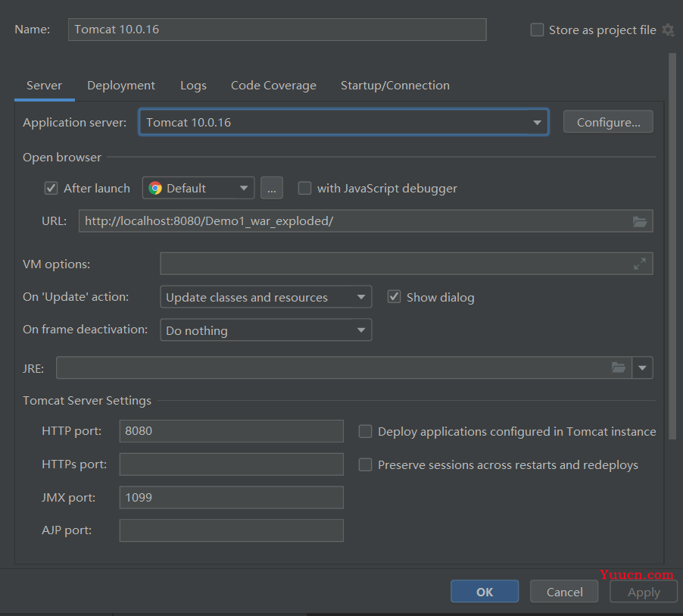The image size is (683, 616).
Task: Click the folder icon in the URL field
Action: [639, 221]
